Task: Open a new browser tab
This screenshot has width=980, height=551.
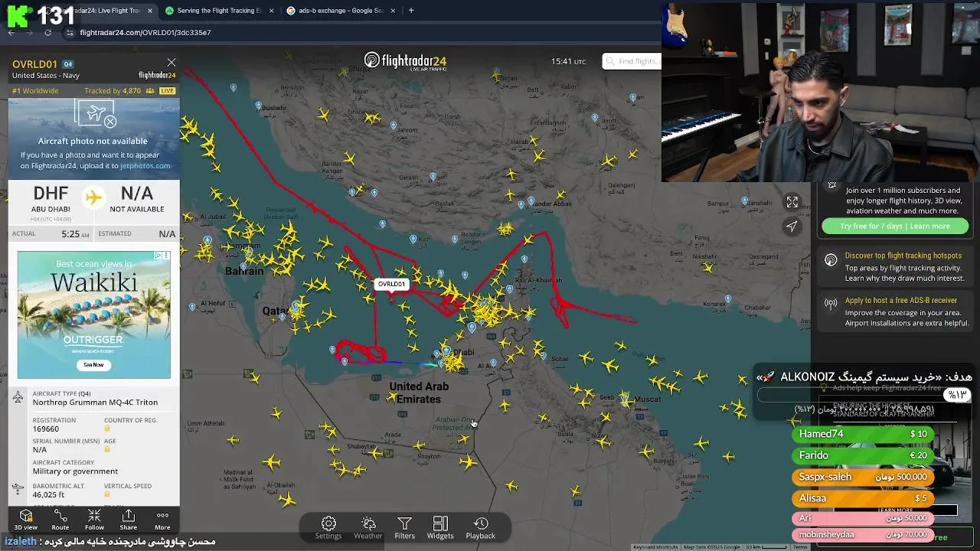Action: coord(411,11)
